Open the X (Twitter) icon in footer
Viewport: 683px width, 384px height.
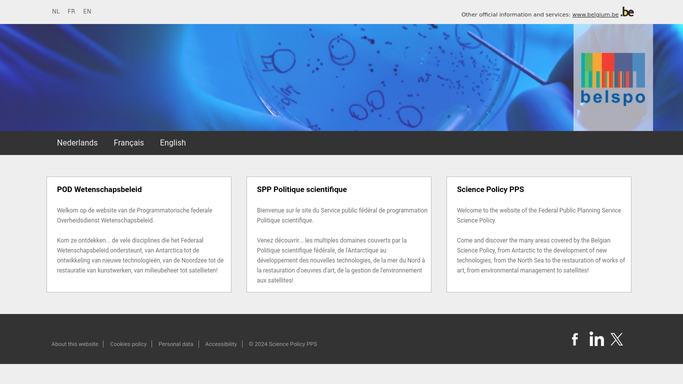click(x=616, y=339)
